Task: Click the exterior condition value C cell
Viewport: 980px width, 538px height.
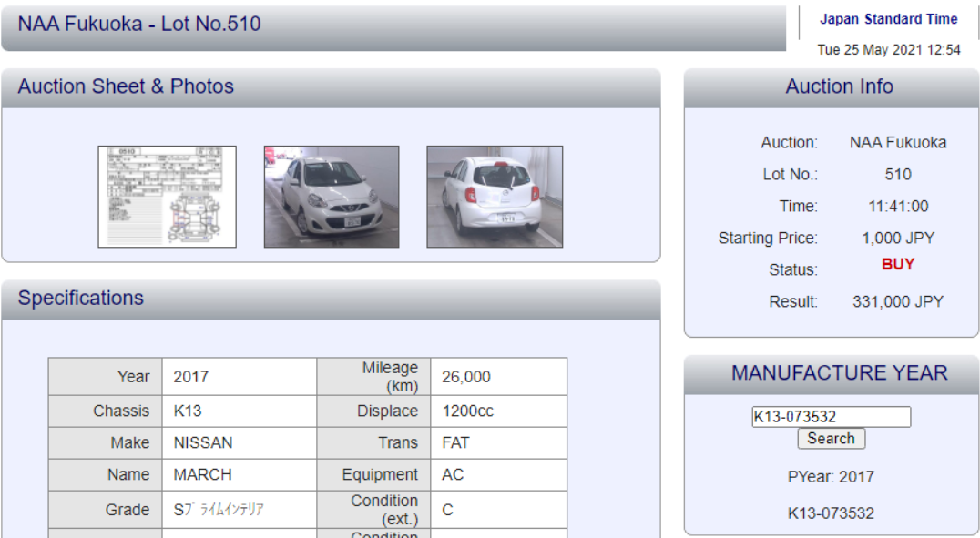Action: (x=499, y=510)
